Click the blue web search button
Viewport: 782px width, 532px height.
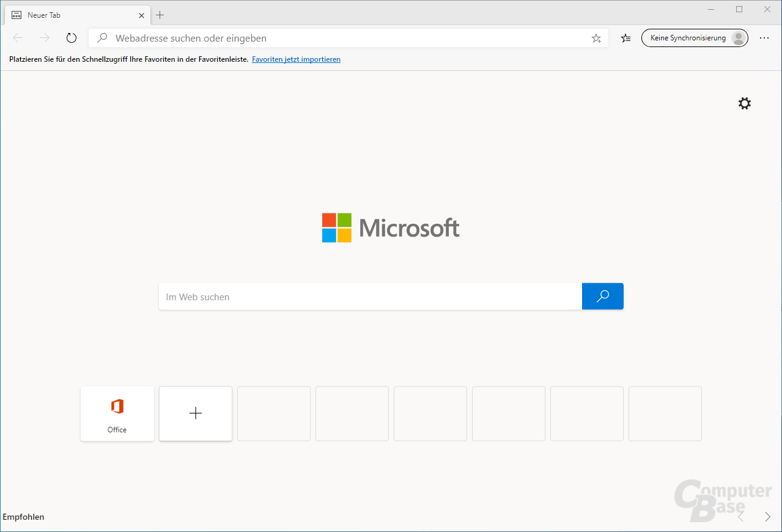(602, 297)
